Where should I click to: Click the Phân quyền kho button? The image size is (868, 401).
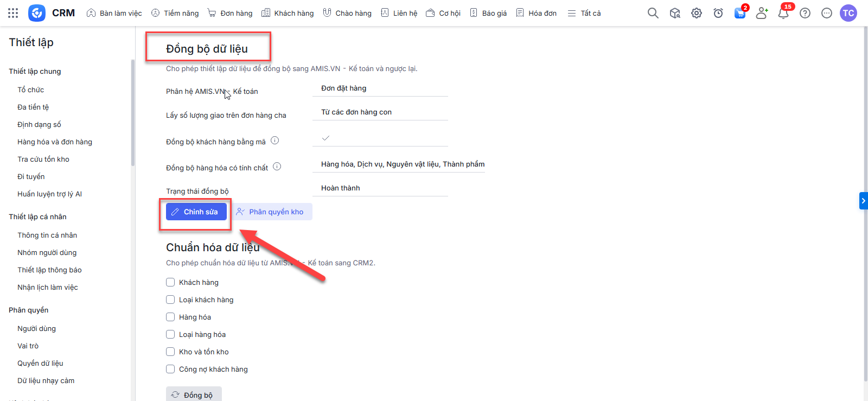(270, 212)
